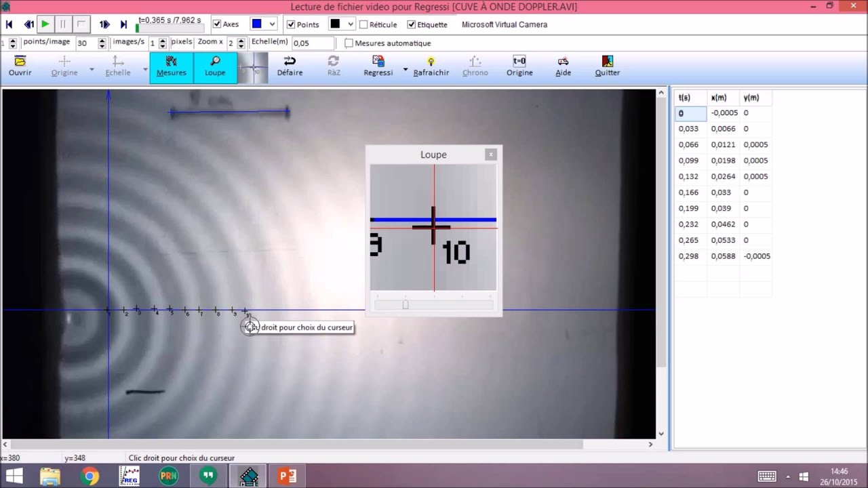The height and width of the screenshot is (488, 868).
Task: Select the Echelle scale tool
Action: click(x=118, y=66)
